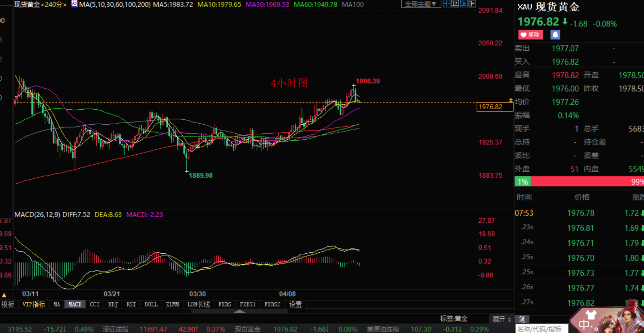
Task: Switch to the BOLL indicator tab
Action: 151,304
